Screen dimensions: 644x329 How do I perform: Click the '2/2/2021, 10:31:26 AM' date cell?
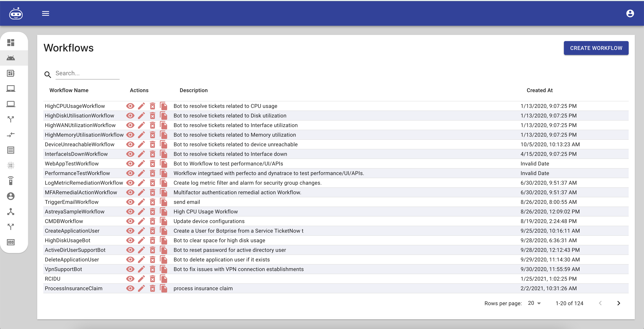pyautogui.click(x=549, y=288)
